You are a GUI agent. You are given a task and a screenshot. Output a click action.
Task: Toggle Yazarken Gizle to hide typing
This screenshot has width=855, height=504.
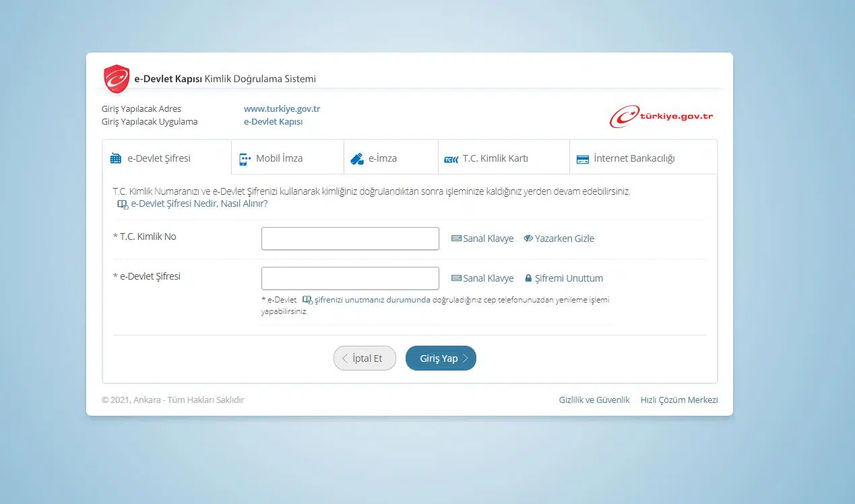click(x=559, y=239)
